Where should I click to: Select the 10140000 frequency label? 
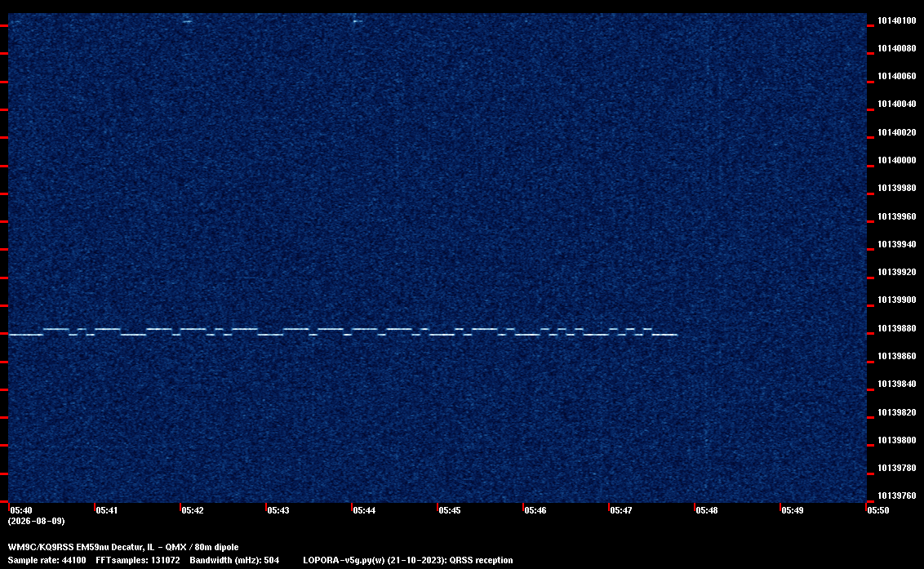896,160
